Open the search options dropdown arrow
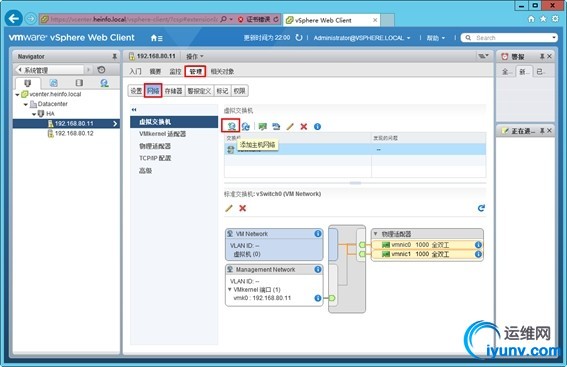 554,38
